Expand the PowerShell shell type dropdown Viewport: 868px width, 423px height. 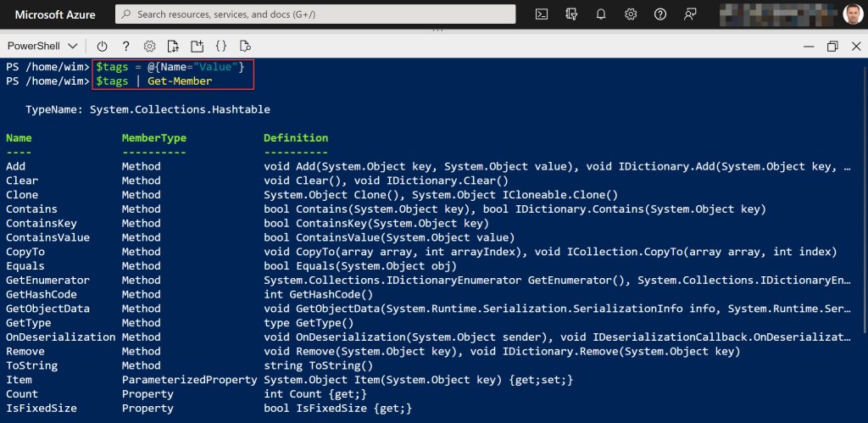(x=42, y=46)
